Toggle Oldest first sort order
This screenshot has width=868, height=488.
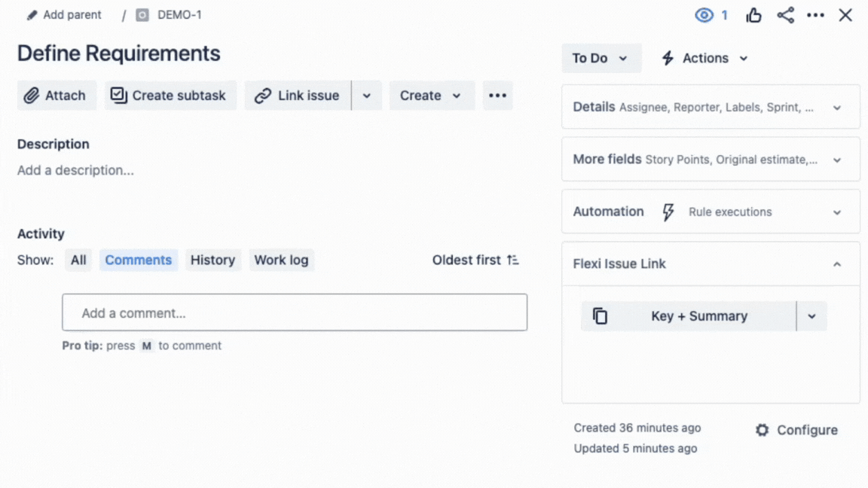[x=475, y=260]
